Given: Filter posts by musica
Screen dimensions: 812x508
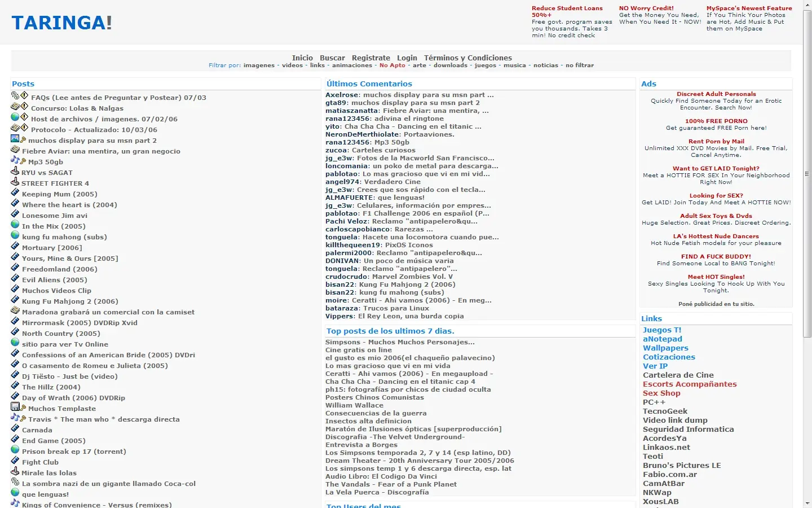Looking at the screenshot, I should [x=515, y=65].
